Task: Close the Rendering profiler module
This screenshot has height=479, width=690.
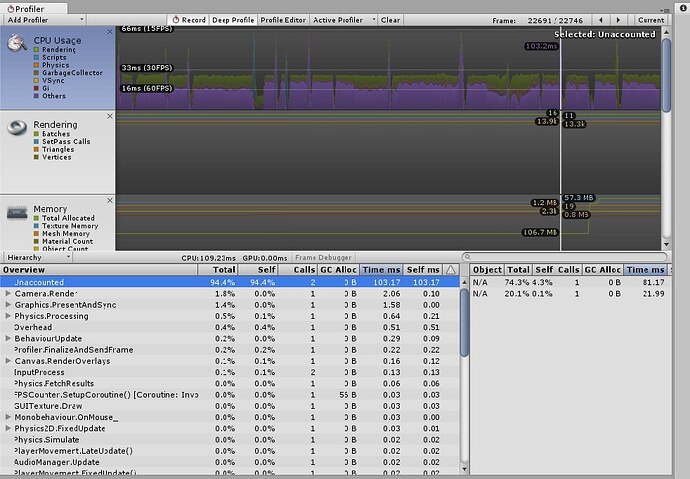Action: (110, 116)
